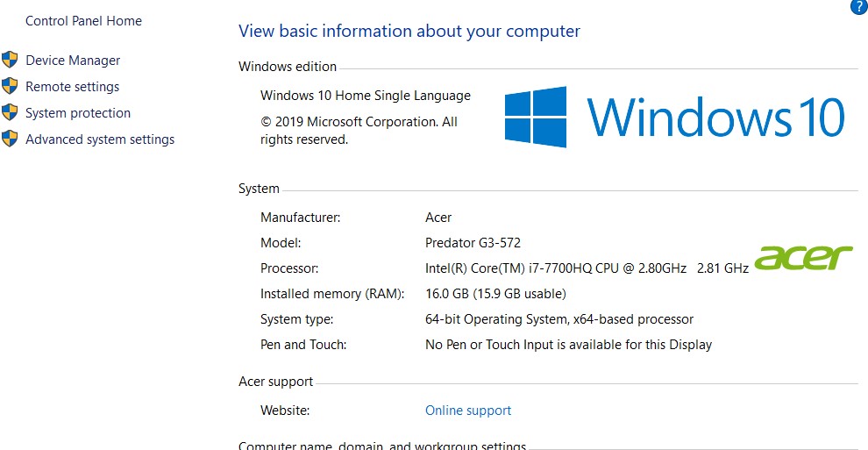Screen dimensions: 868x450
Task: Open Advanced system settings link
Action: click(x=100, y=139)
